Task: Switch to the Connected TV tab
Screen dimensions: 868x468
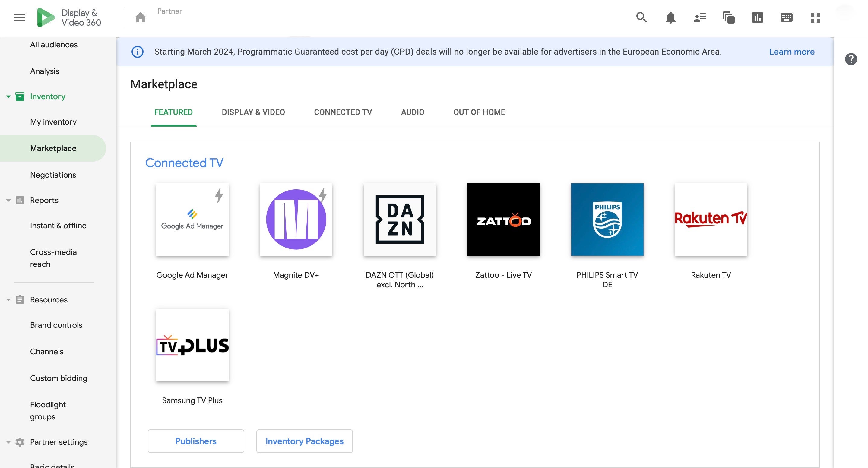Action: (343, 112)
